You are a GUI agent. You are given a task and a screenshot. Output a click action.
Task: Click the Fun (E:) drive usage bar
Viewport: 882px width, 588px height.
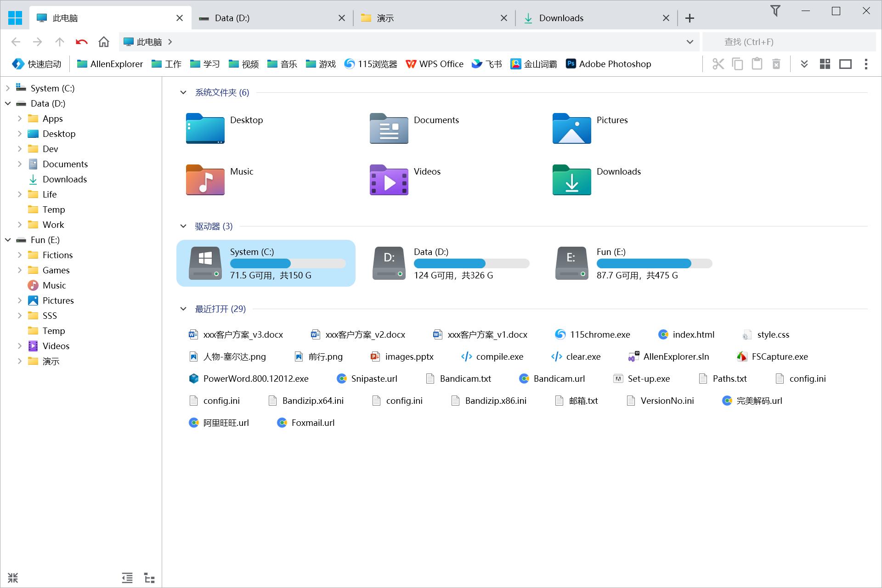coord(654,263)
